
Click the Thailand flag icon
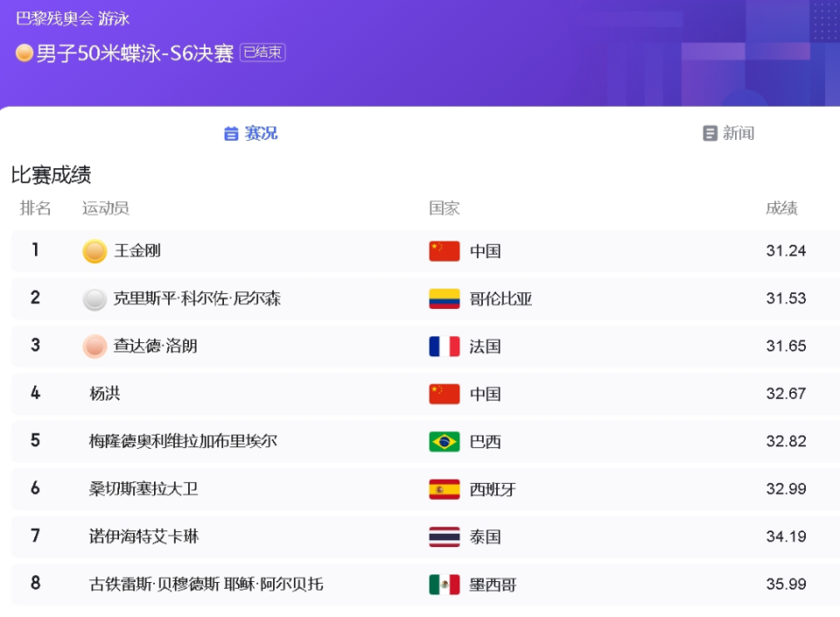[x=442, y=536]
